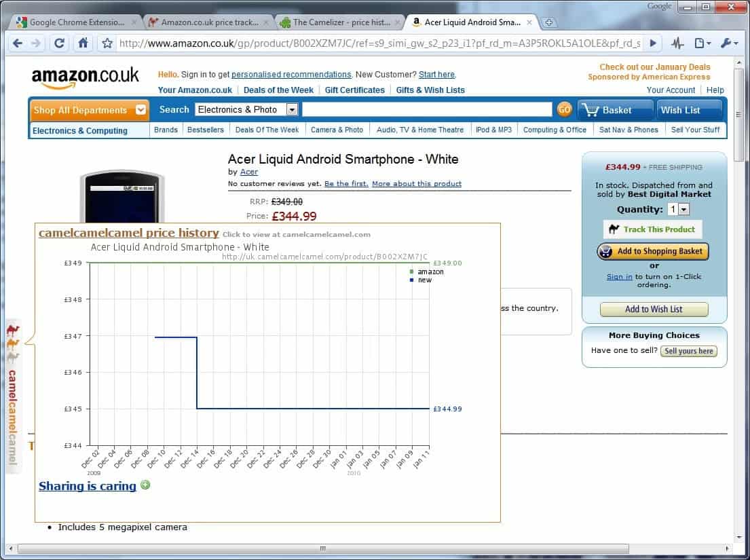The height and width of the screenshot is (560, 750).
Task: Click the Wish List button in the header
Action: pyautogui.click(x=690, y=110)
